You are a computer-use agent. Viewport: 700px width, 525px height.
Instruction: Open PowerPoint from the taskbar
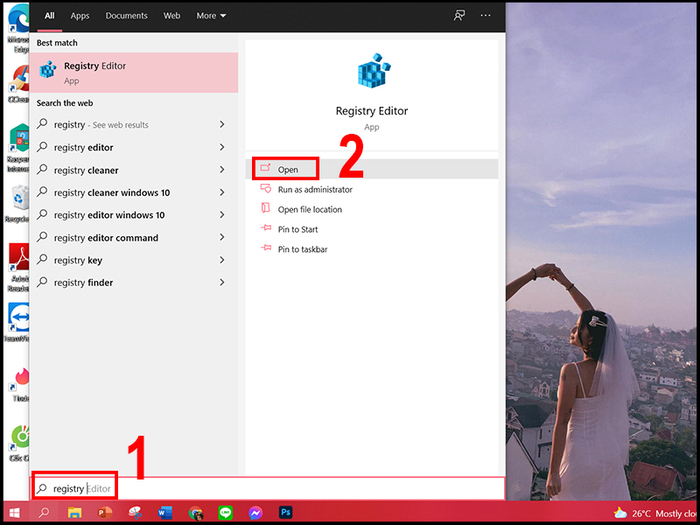pos(105,512)
